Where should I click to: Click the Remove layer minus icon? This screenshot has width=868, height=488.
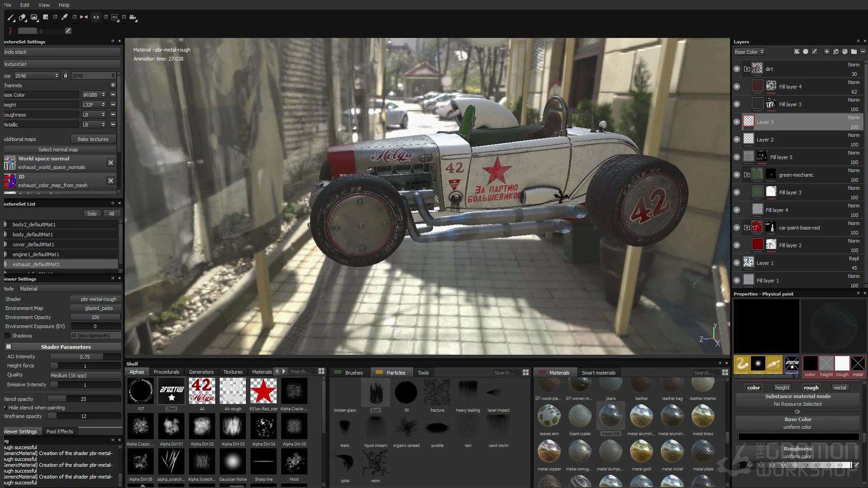[x=863, y=52]
